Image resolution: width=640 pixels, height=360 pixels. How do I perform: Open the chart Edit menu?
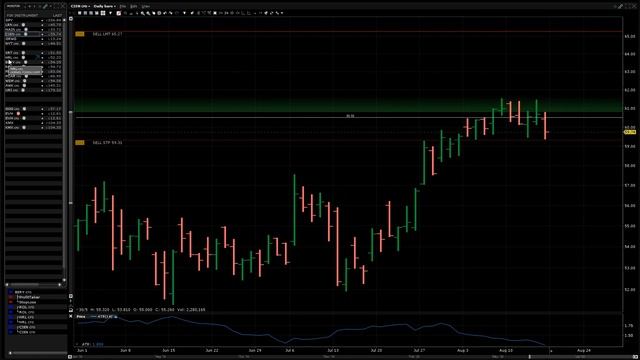click(x=133, y=7)
